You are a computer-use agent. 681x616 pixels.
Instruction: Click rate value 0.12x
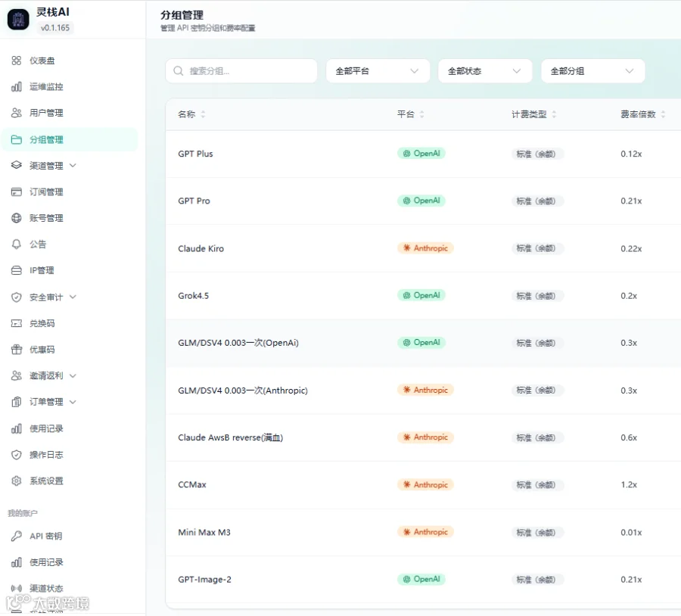pos(631,154)
